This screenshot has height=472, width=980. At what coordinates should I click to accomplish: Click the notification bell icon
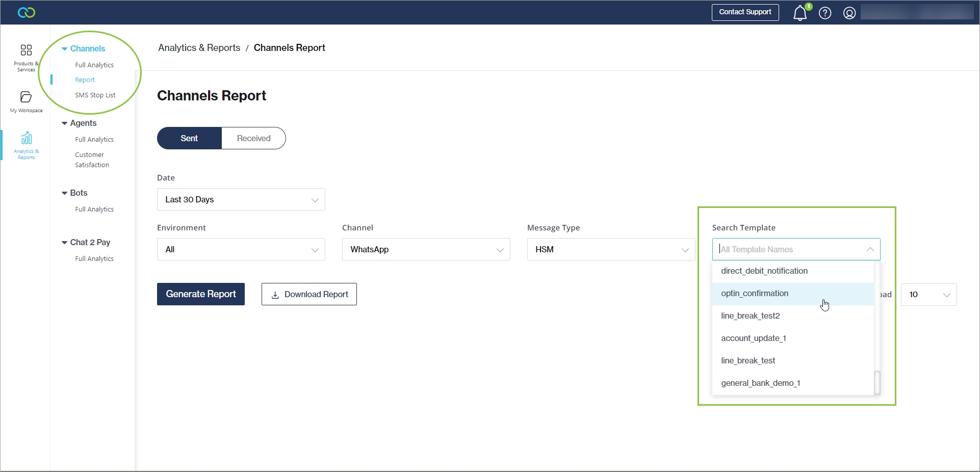[800, 13]
